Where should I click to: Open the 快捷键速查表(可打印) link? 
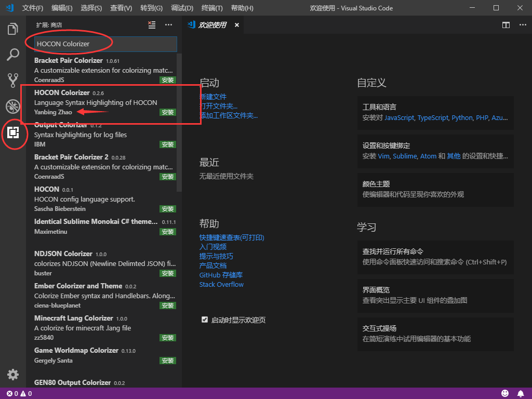pyautogui.click(x=232, y=237)
